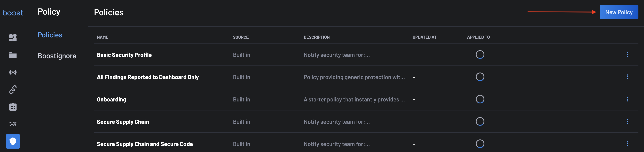
Task: Click the clipboard icon in sidebar
Action: (x=13, y=107)
